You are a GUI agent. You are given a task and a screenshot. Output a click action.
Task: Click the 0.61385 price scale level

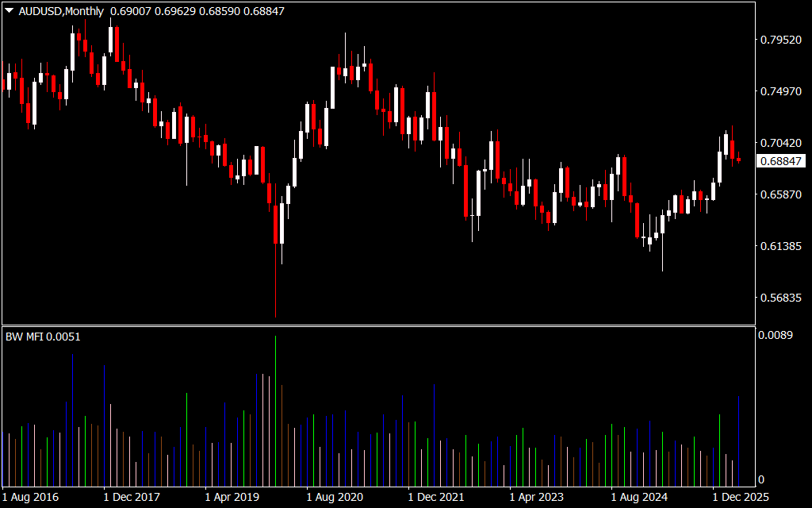[x=780, y=246]
